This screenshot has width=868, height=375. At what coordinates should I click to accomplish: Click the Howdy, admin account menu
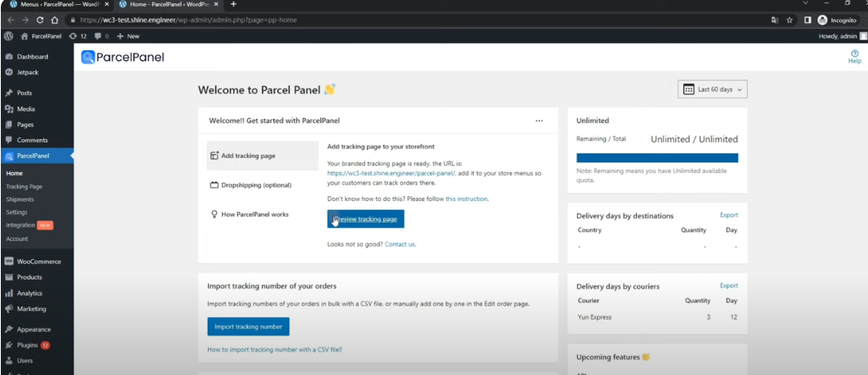[842, 36]
